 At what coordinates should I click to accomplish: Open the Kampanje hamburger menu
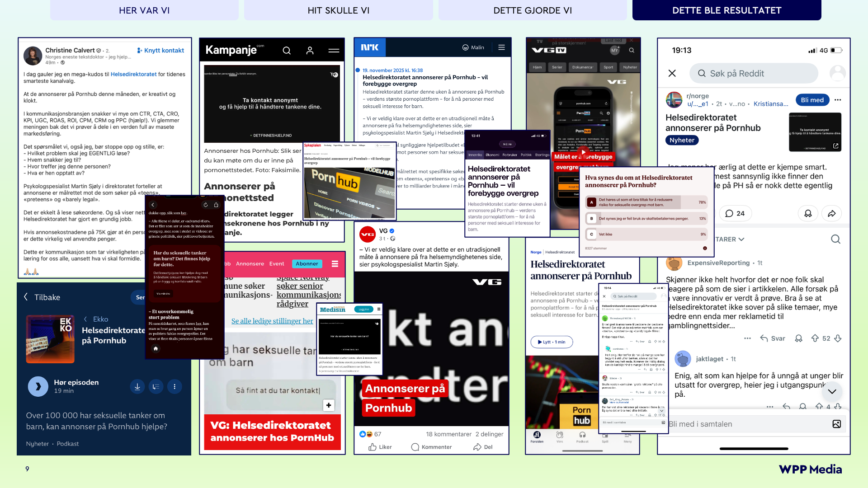(334, 51)
